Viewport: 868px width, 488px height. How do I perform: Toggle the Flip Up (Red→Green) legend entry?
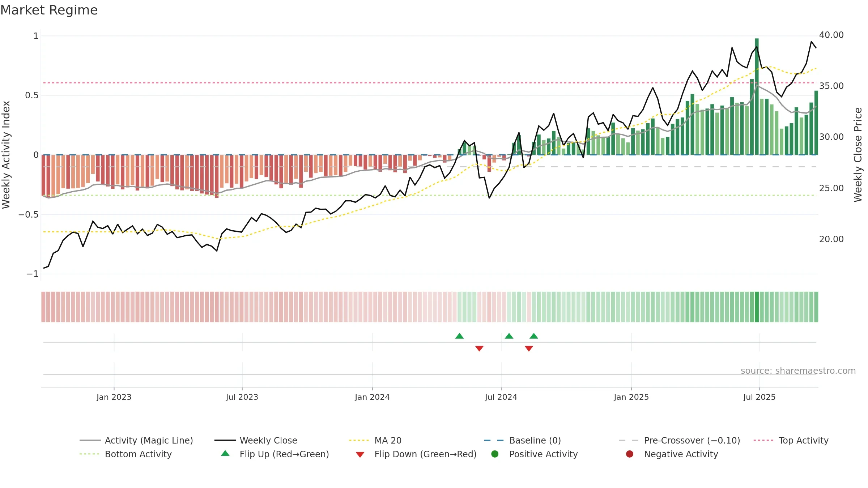coord(275,454)
